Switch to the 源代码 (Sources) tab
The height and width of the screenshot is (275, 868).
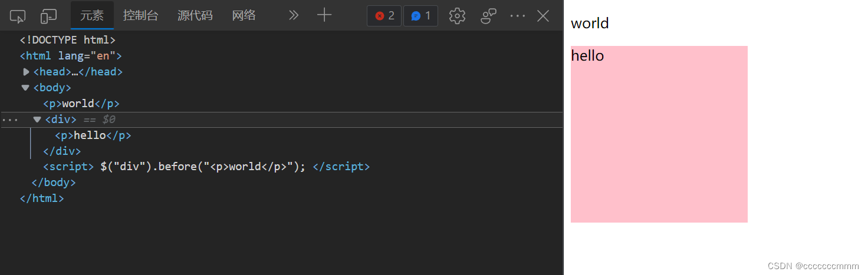coord(195,15)
